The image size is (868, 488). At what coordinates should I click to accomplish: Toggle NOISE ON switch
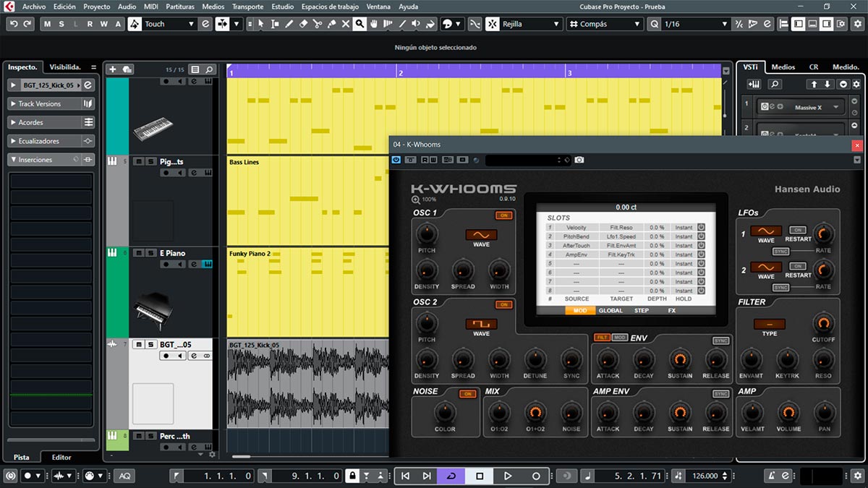(468, 394)
